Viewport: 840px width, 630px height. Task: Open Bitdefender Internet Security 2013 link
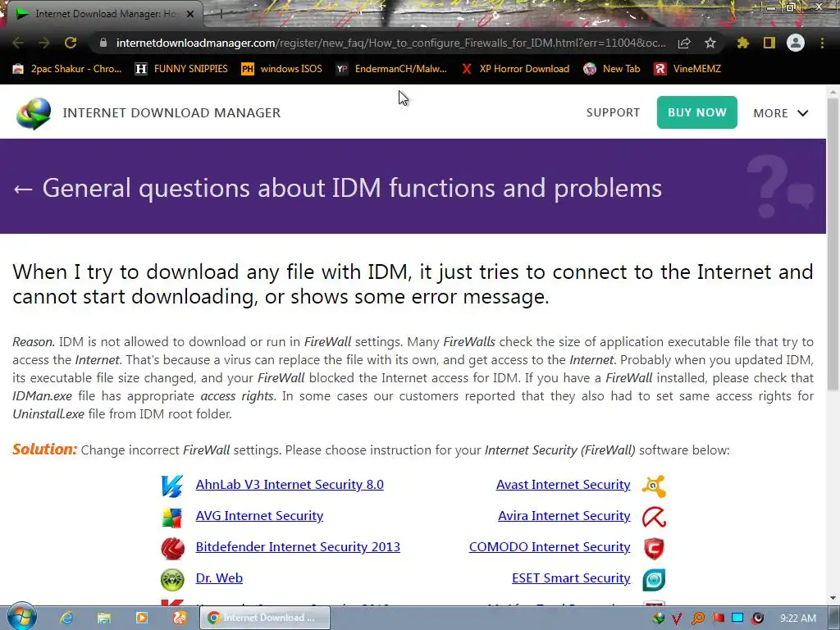coord(298,546)
